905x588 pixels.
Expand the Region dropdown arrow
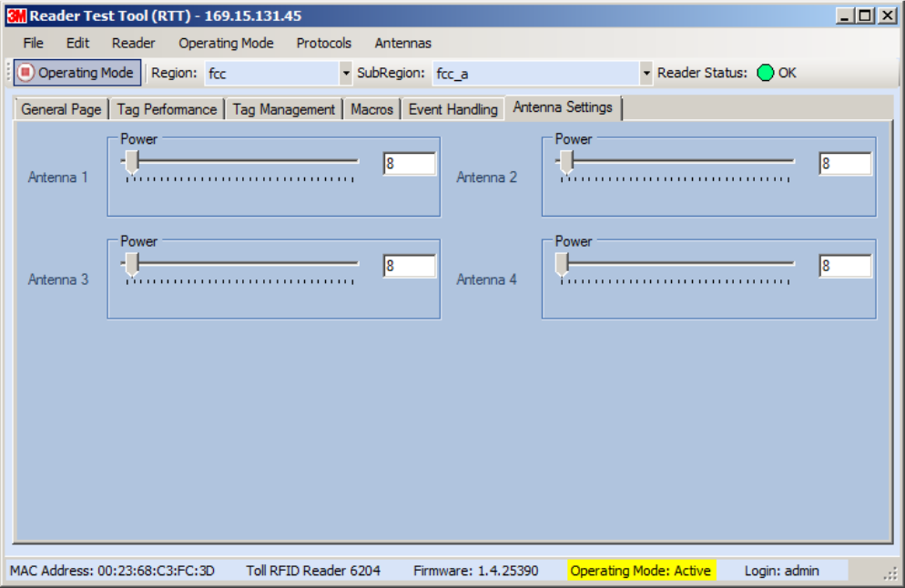pyautogui.click(x=346, y=74)
